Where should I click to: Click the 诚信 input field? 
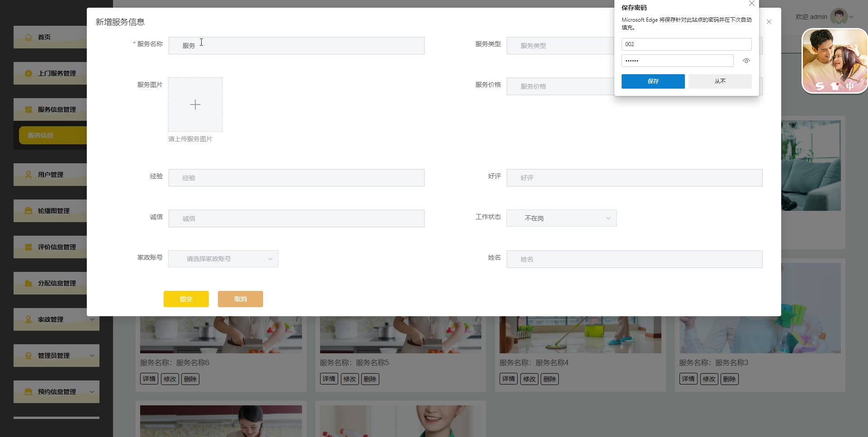[297, 218]
